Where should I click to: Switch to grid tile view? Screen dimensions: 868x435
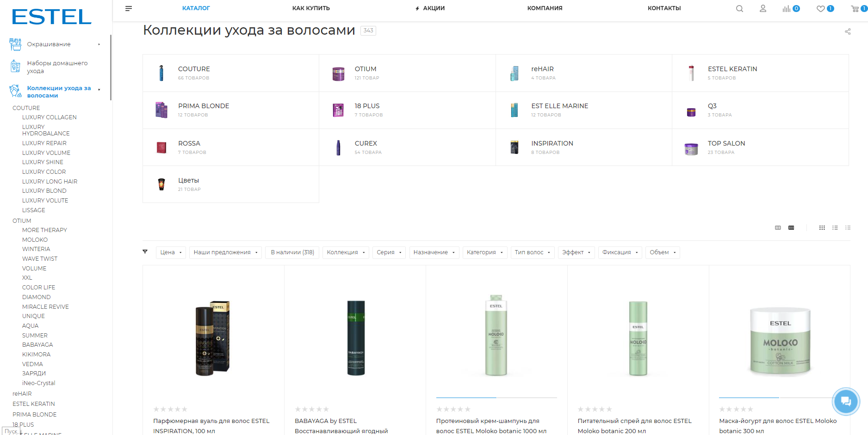click(822, 227)
